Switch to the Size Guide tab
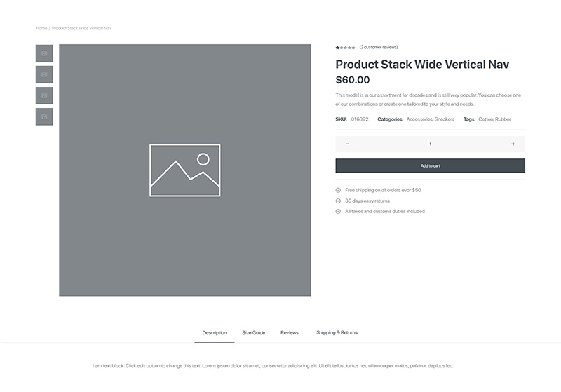This screenshot has height=392, width=561. pos(253,333)
